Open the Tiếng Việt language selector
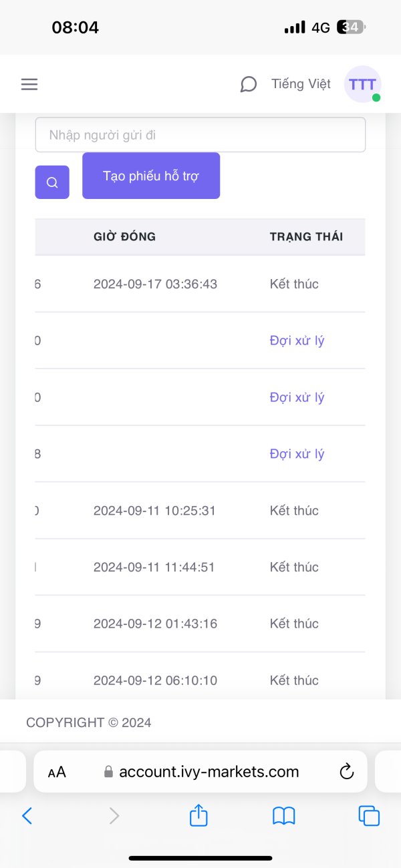This screenshot has width=401, height=868. tap(301, 84)
